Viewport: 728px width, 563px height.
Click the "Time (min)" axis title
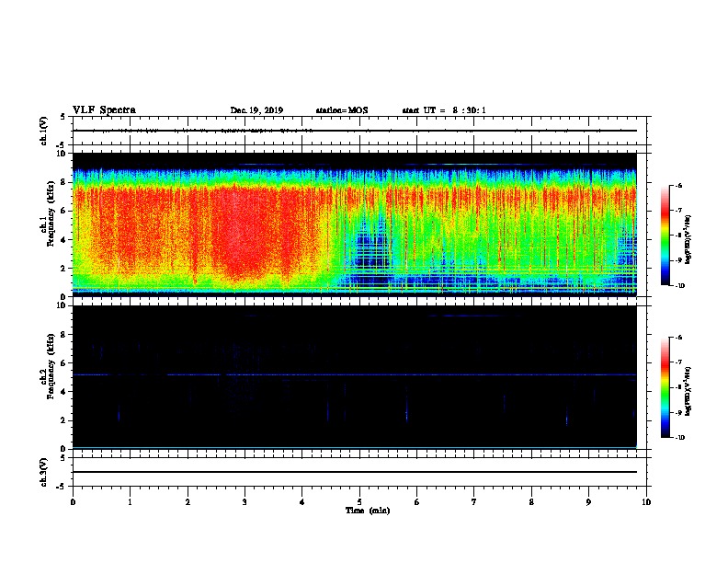[x=368, y=511]
